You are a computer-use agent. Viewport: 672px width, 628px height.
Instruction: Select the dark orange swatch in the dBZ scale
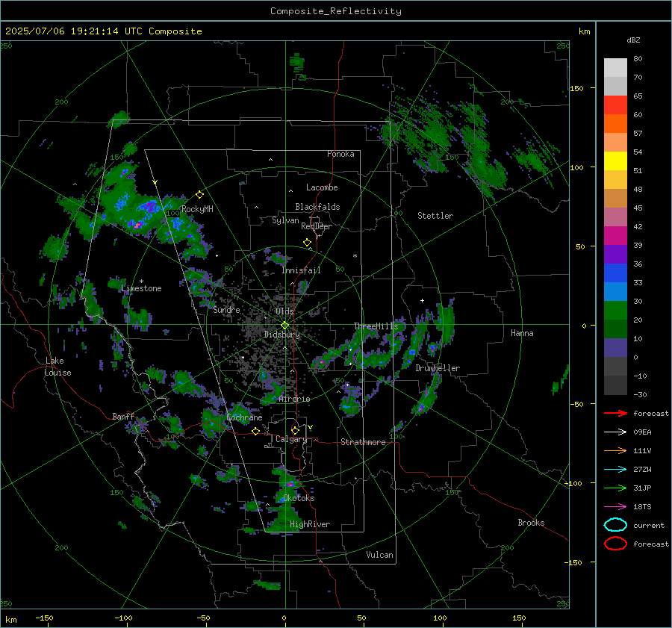click(x=615, y=124)
